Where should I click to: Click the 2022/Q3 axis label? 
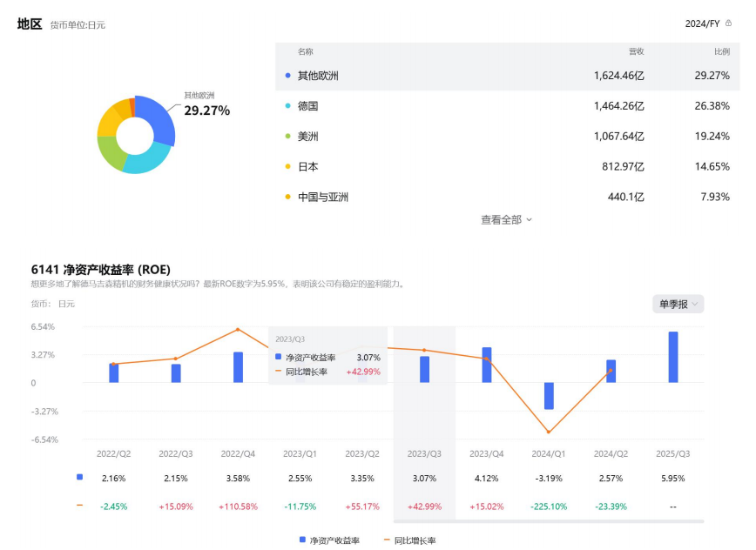[x=176, y=453]
